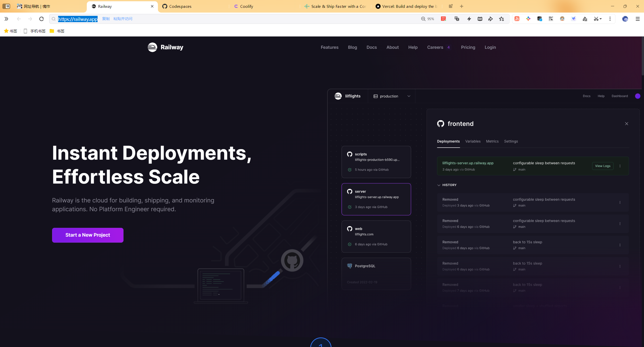Reload the page with refresh icon
Viewport: 644px width, 347px height.
tap(42, 19)
